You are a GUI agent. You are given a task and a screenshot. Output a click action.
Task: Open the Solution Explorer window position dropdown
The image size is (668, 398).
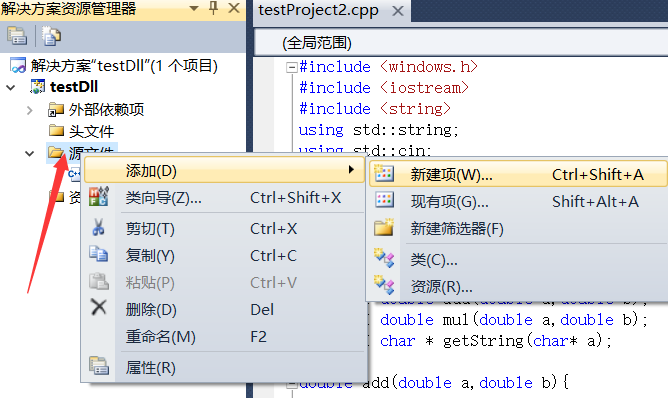pos(194,8)
